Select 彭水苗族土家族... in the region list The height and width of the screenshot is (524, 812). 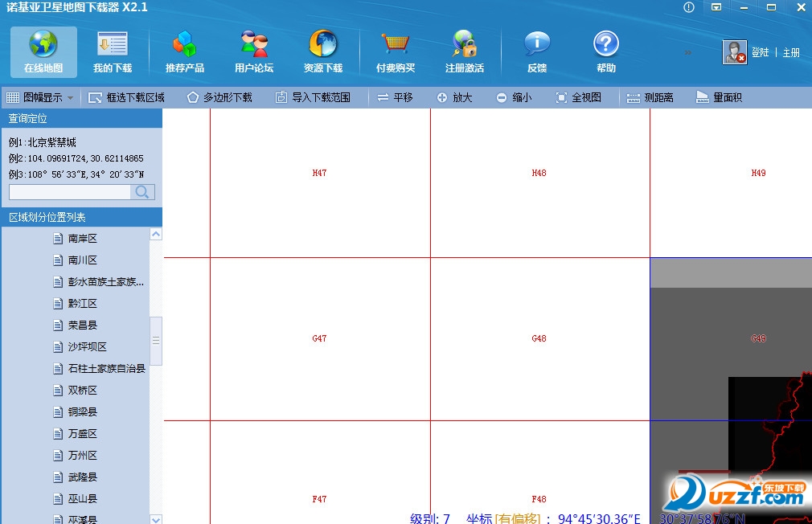pos(98,282)
